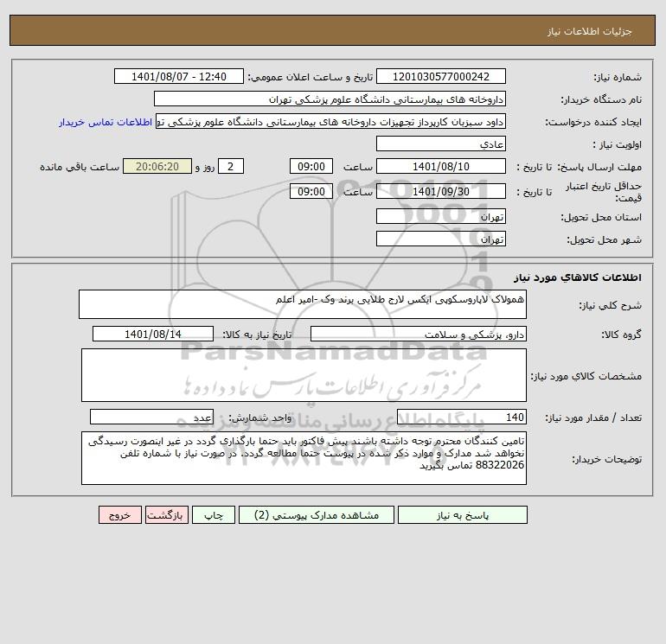
Task: Click label 'حداقل تاریخ اعتبار قیمت'
Action: (604, 192)
